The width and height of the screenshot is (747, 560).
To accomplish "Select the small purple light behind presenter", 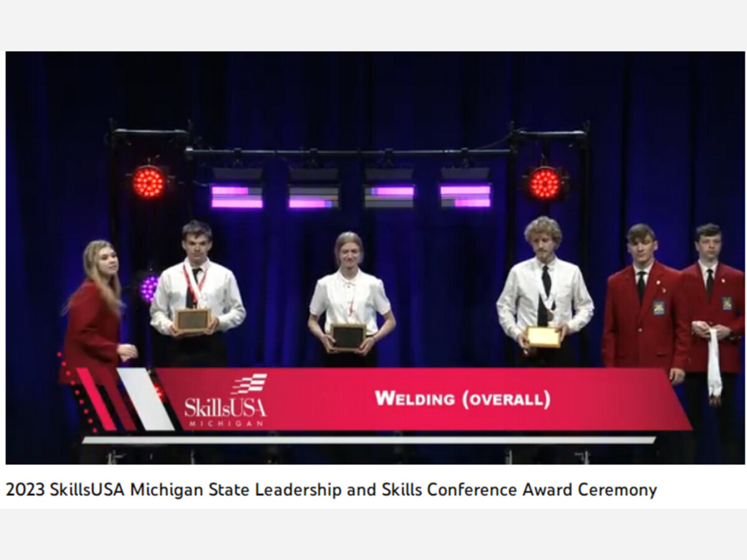I will pyautogui.click(x=149, y=288).
